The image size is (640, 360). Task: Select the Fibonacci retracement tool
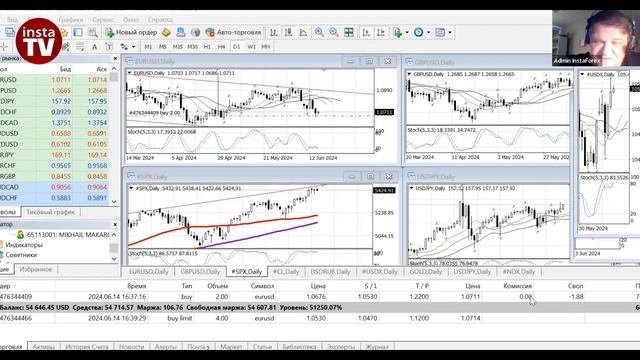pyautogui.click(x=80, y=47)
